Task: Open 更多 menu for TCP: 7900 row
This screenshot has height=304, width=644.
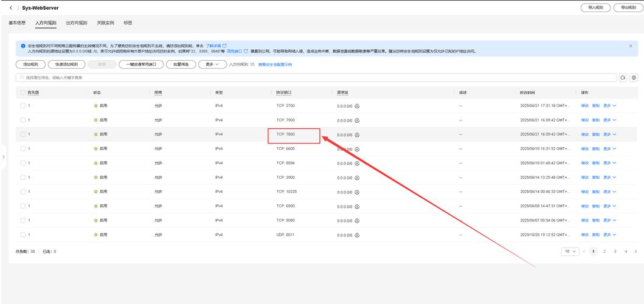Action: tap(610, 120)
